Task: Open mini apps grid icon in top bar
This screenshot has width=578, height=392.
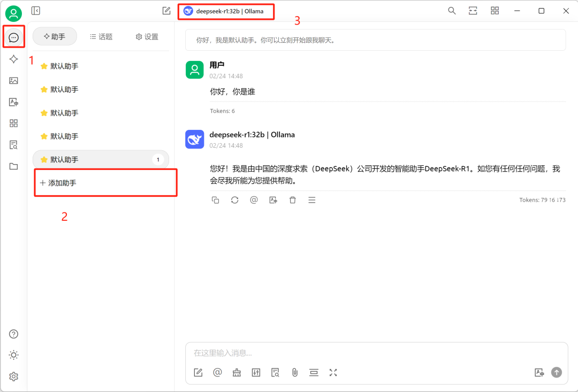Action: pos(495,11)
